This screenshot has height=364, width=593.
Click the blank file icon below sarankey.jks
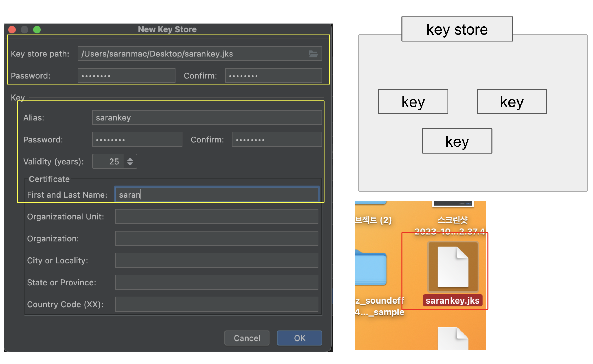[453, 339]
